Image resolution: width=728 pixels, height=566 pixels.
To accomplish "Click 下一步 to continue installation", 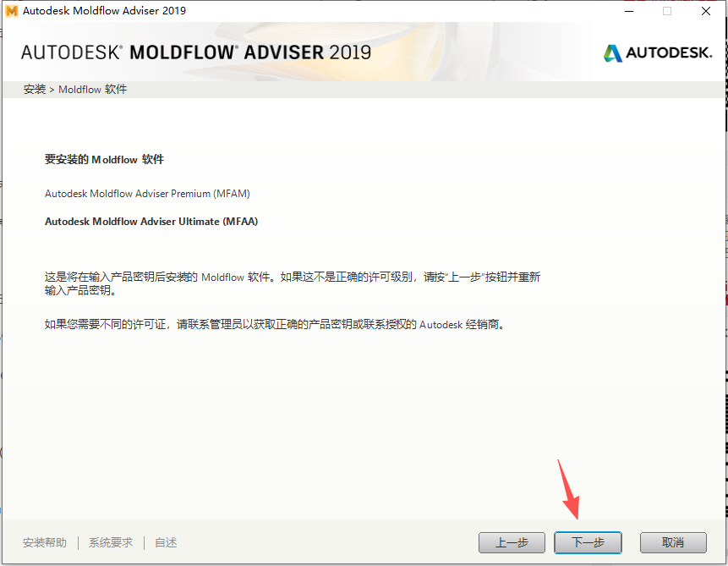I will 588,542.
